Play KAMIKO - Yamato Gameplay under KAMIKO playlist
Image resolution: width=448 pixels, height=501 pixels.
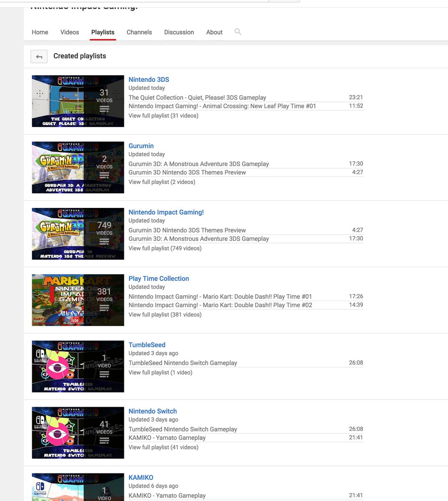[167, 496]
